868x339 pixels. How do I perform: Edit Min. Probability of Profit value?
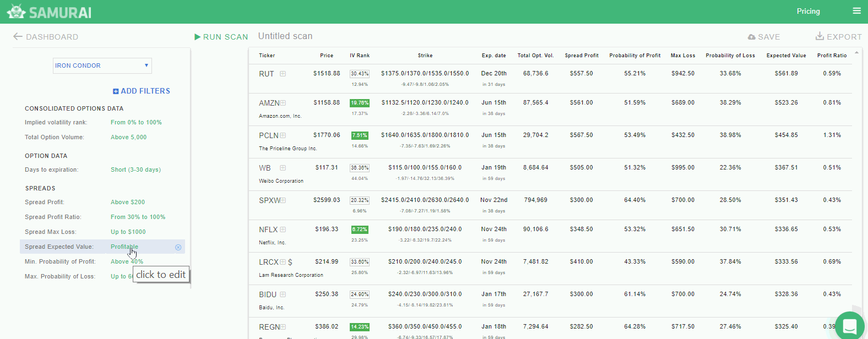click(127, 261)
